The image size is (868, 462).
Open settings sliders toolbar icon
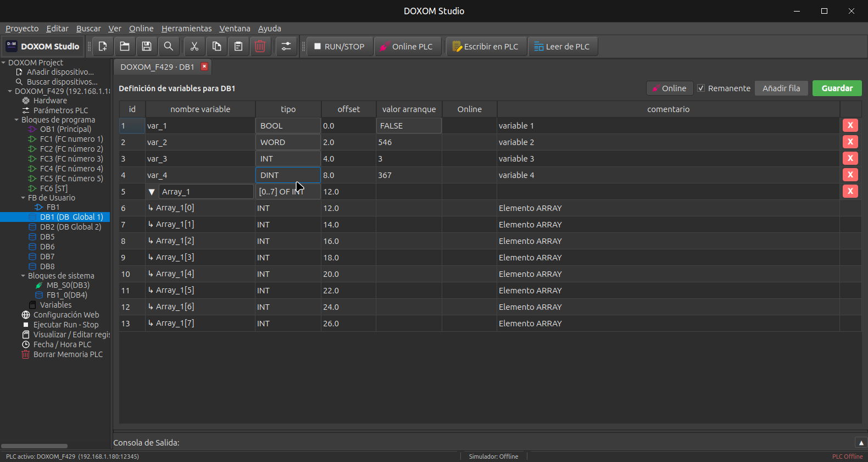point(286,47)
